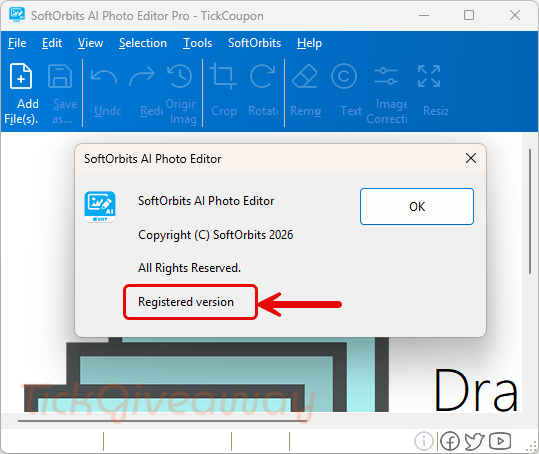This screenshot has width=539, height=454.
Task: Click the product name line in dialog body
Action: click(206, 201)
